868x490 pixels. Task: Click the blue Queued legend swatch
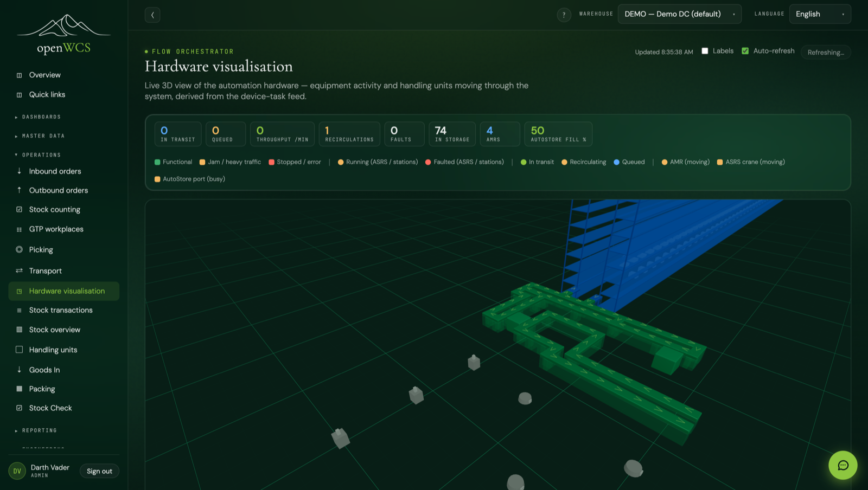pos(616,162)
